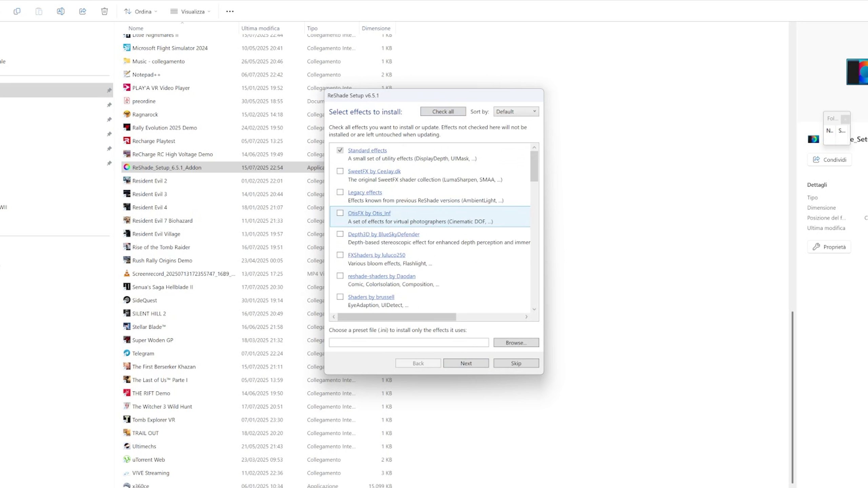Click the preset file path input field
Screen dimensions: 868x488
(409, 343)
